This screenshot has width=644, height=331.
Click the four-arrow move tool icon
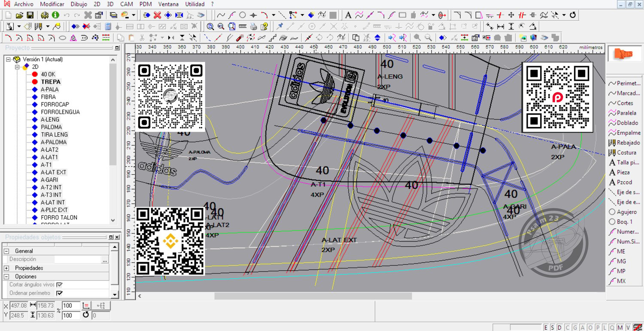click(511, 15)
